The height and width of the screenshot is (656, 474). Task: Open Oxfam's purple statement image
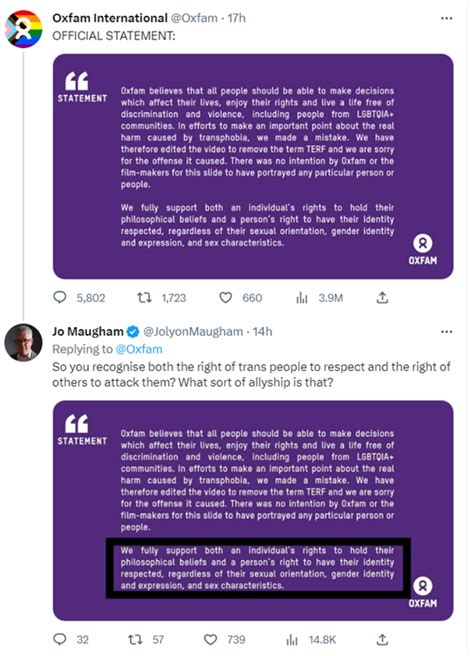pos(253,167)
